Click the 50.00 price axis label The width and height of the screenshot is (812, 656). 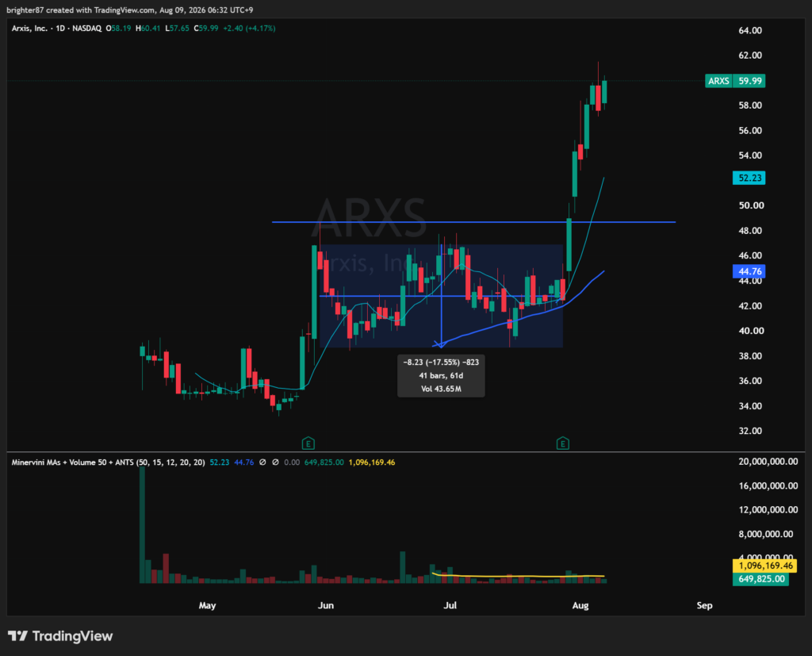click(751, 205)
